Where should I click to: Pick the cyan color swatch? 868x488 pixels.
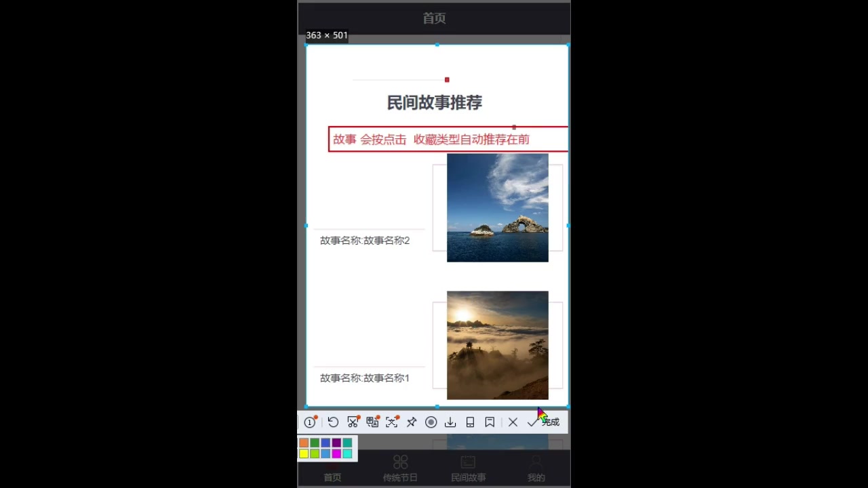pyautogui.click(x=347, y=453)
